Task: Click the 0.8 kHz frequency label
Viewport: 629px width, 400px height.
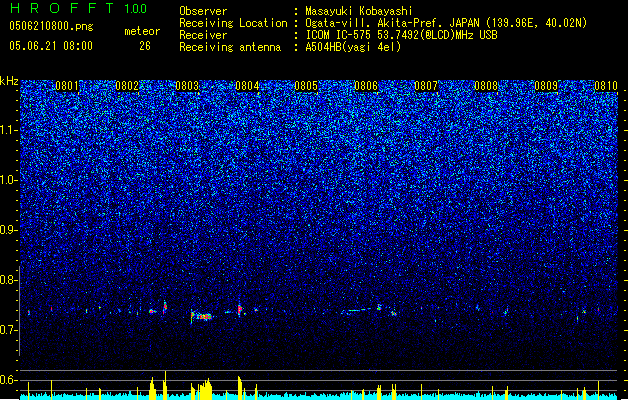Action: point(8,280)
